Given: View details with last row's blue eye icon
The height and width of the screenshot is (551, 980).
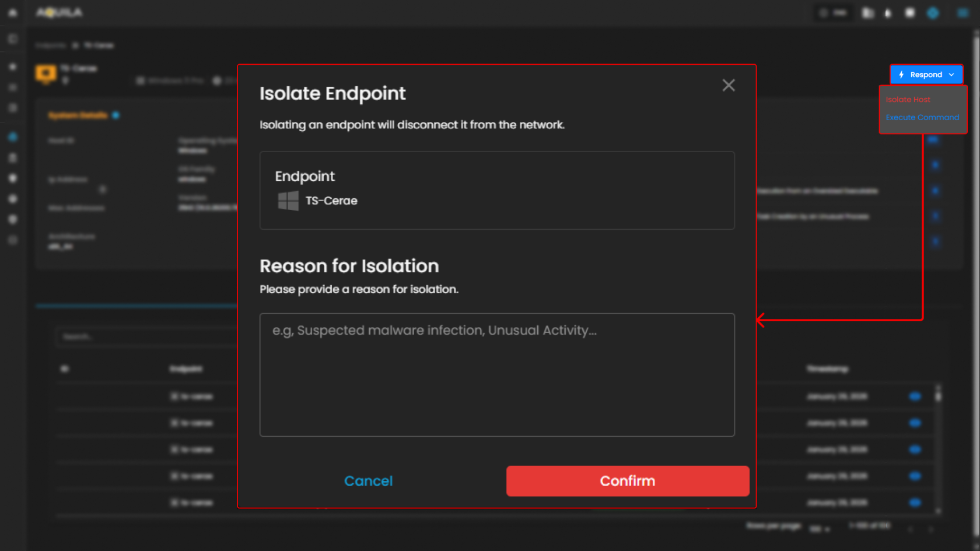Looking at the screenshot, I should click(915, 503).
